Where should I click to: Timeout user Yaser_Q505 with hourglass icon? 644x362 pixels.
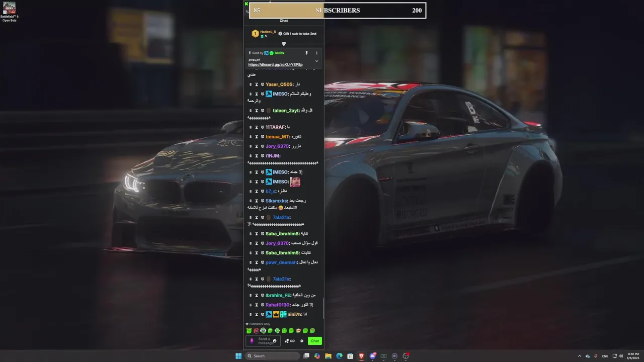(x=257, y=84)
